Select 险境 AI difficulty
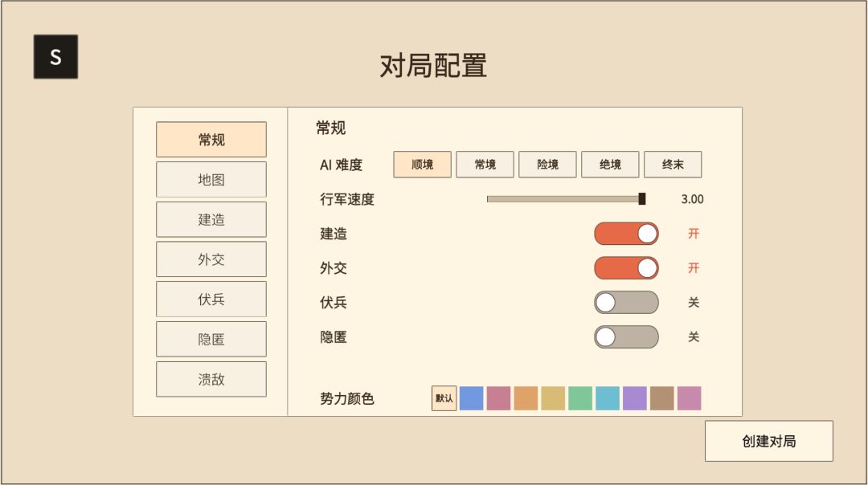 (547, 165)
